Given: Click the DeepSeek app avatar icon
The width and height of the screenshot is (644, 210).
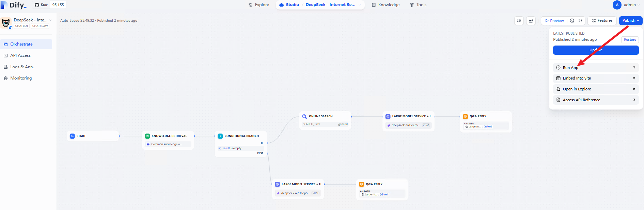Looking at the screenshot, I should (x=6, y=23).
